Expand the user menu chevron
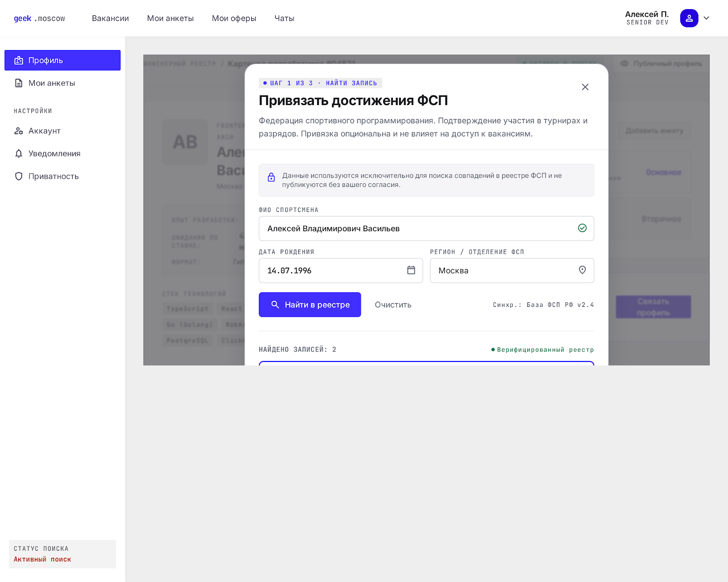Screen dimensions: 728x582 click(706, 18)
